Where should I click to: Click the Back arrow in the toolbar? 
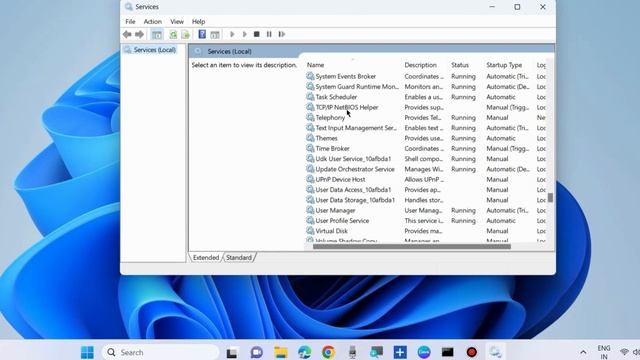point(127,34)
